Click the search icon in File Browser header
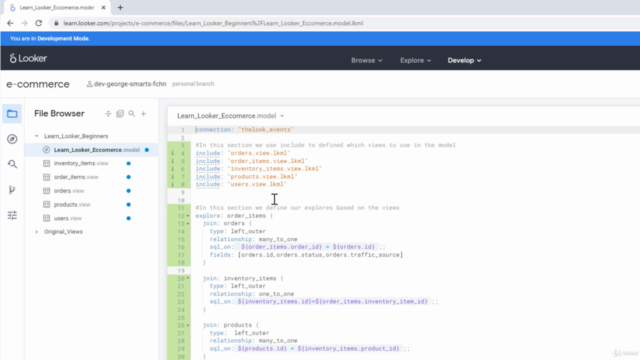The height and width of the screenshot is (360, 640). (131, 114)
